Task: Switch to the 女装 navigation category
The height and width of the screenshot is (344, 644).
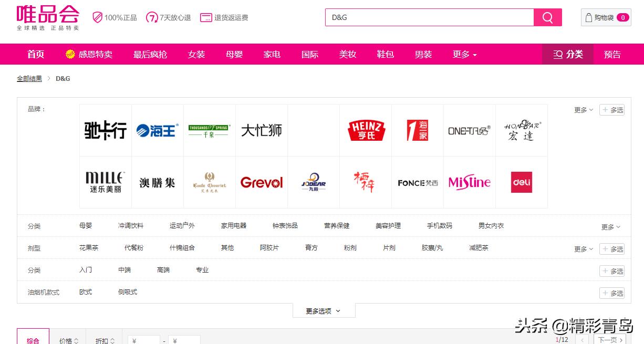Action: click(x=196, y=54)
